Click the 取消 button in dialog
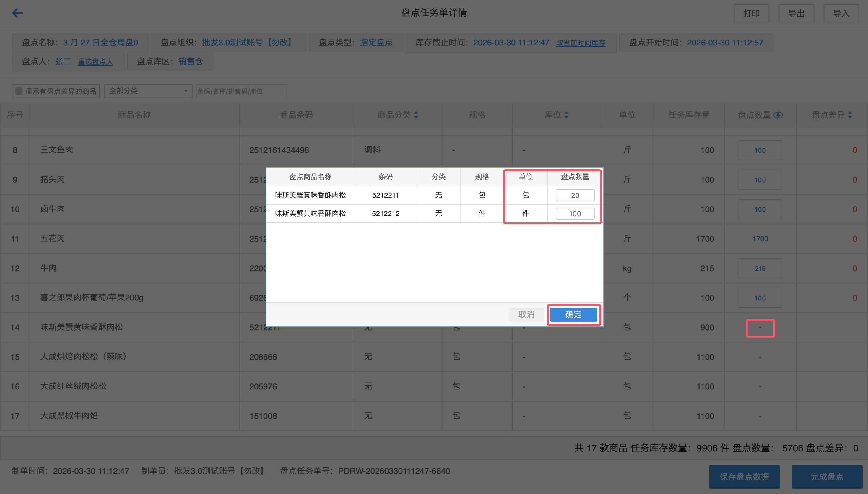This screenshot has height=494, width=868. point(526,315)
